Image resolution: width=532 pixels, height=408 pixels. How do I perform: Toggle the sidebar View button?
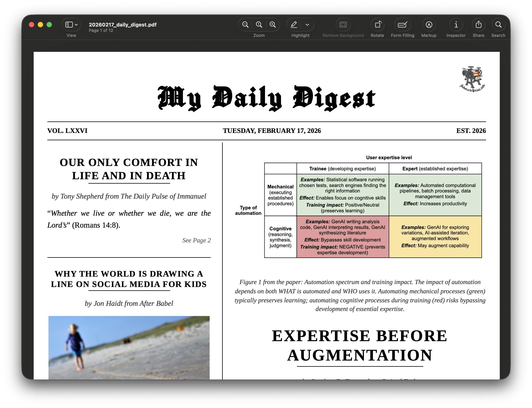pos(69,25)
